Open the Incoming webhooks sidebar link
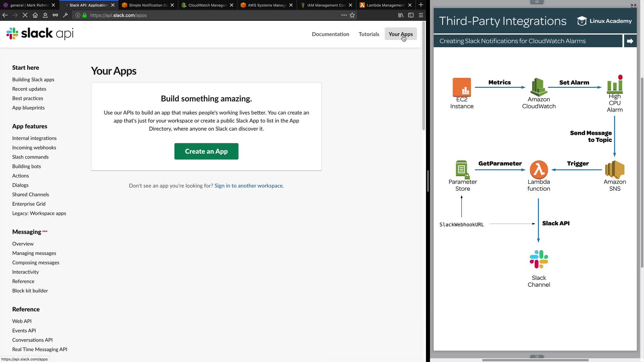644x362 pixels. coord(34,147)
